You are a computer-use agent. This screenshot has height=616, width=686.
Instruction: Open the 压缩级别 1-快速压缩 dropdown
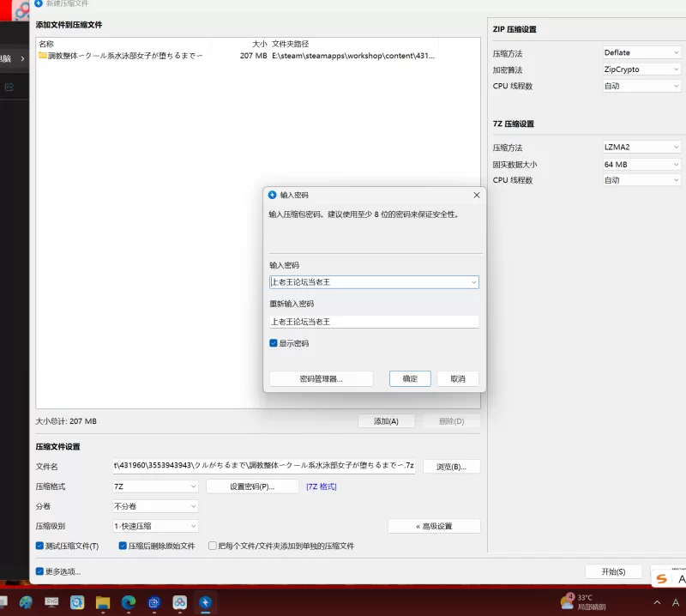coord(155,526)
